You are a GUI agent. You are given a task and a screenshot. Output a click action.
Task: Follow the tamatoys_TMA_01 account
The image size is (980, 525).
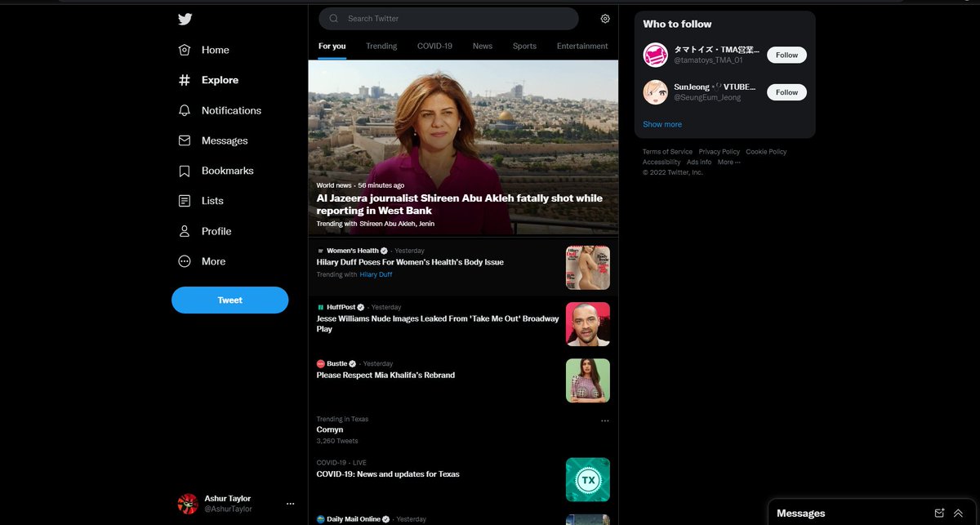[x=786, y=55]
